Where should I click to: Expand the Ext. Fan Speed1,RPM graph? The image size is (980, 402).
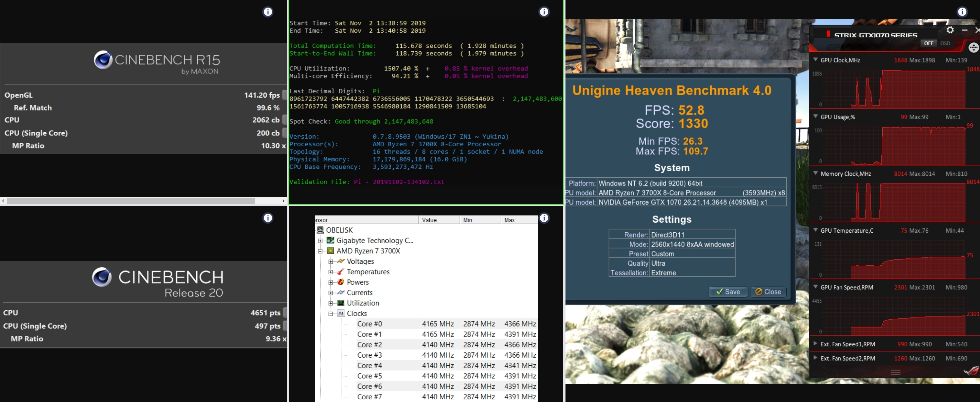(x=815, y=344)
